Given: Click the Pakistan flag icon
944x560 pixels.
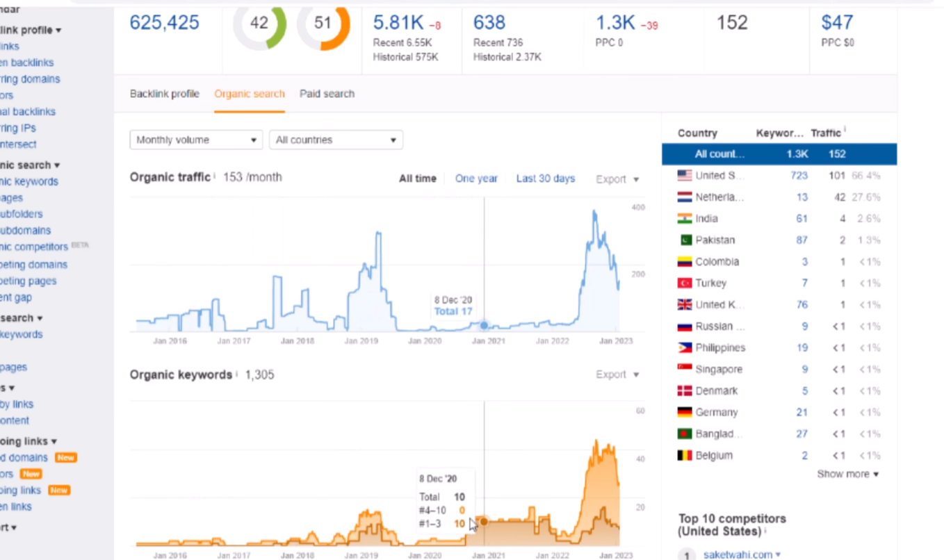Looking at the screenshot, I should tap(685, 240).
